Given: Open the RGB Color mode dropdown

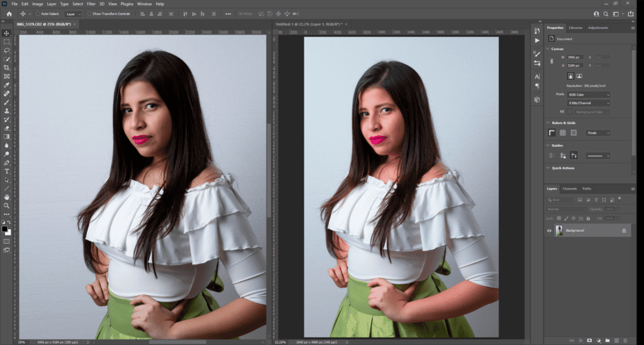Looking at the screenshot, I should point(589,94).
